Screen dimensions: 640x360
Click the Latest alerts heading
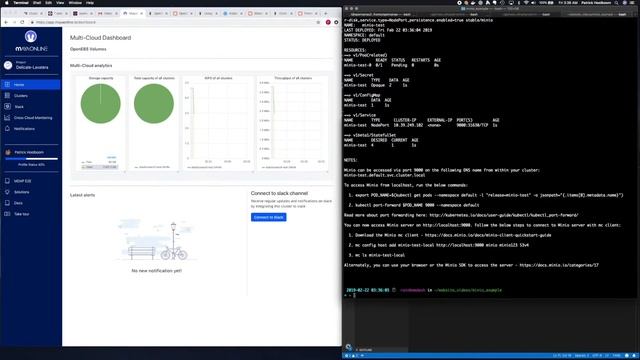pyautogui.click(x=82, y=195)
